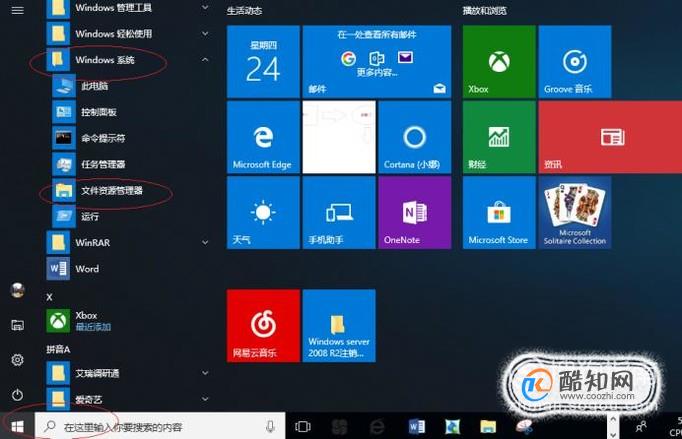Image resolution: width=682 pixels, height=439 pixels.
Task: Open the Microsoft Store tile
Action: pyautogui.click(x=499, y=212)
